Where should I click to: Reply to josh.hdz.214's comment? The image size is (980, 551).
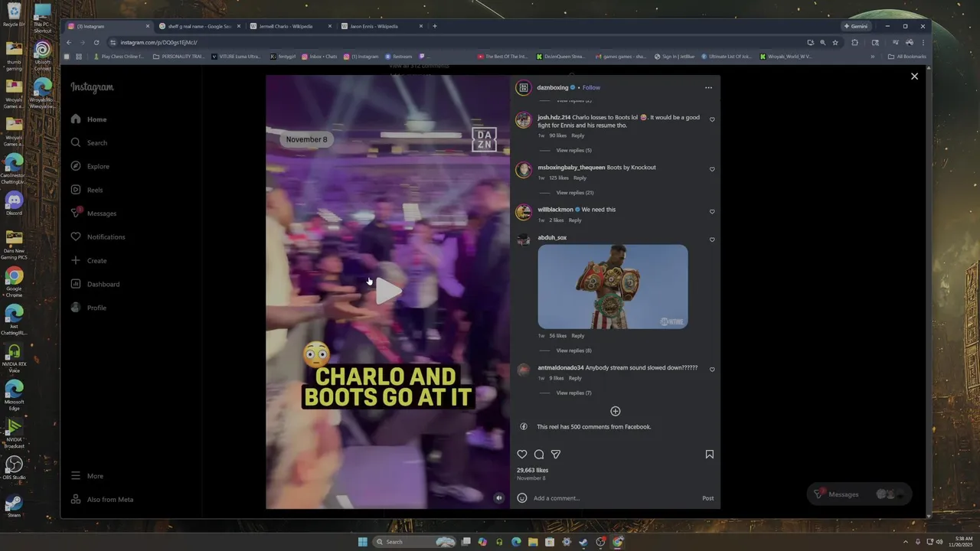tap(578, 136)
